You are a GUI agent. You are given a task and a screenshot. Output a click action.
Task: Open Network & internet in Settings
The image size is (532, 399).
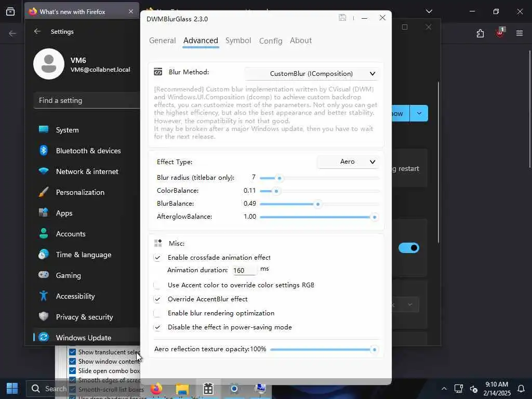point(87,171)
